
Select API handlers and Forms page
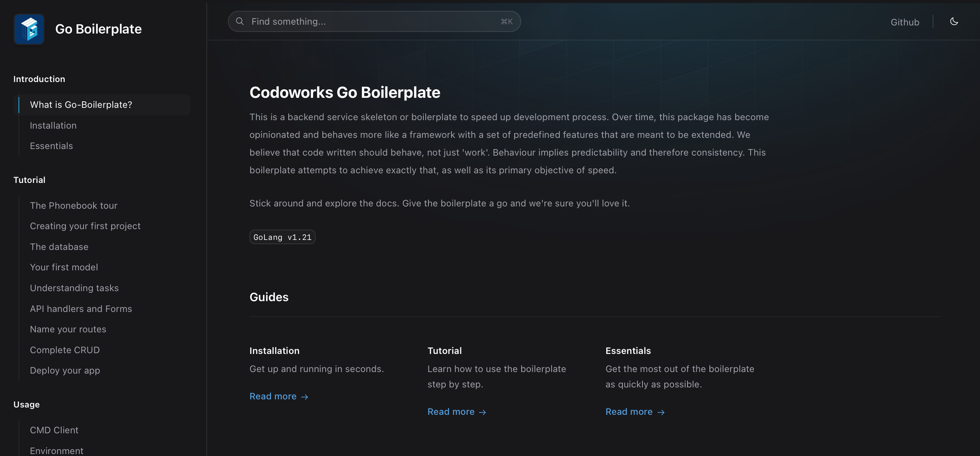(81, 309)
